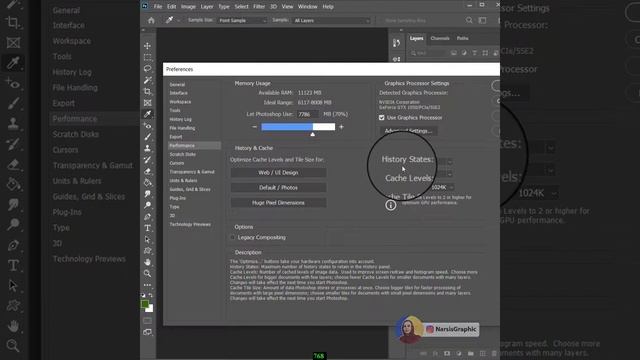The height and width of the screenshot is (360, 640).
Task: Select the Custom Shape tool
Action: (147, 251)
